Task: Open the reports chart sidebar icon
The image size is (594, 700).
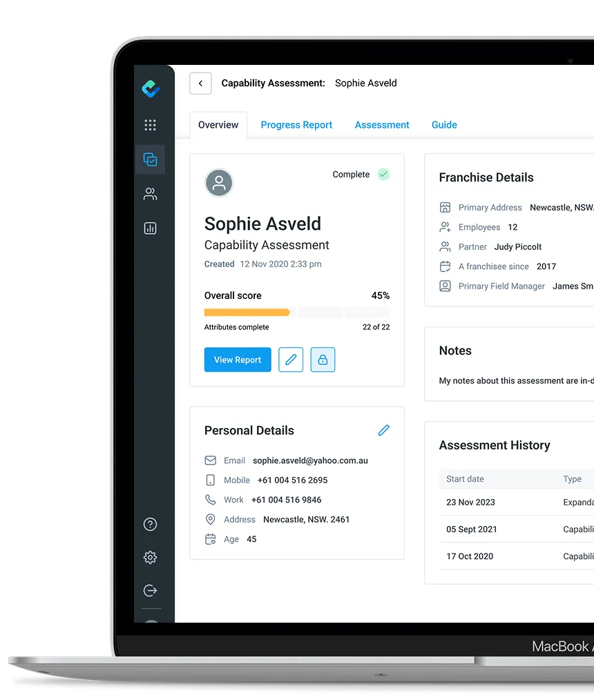Action: tap(150, 228)
